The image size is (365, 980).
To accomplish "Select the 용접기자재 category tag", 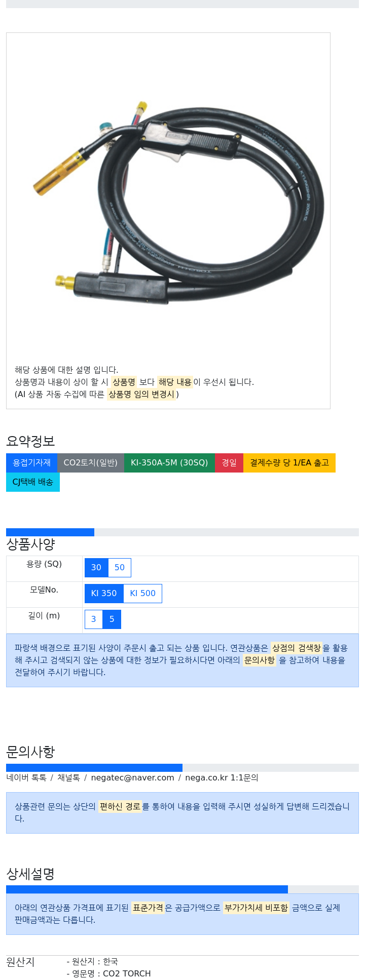I will [31, 463].
